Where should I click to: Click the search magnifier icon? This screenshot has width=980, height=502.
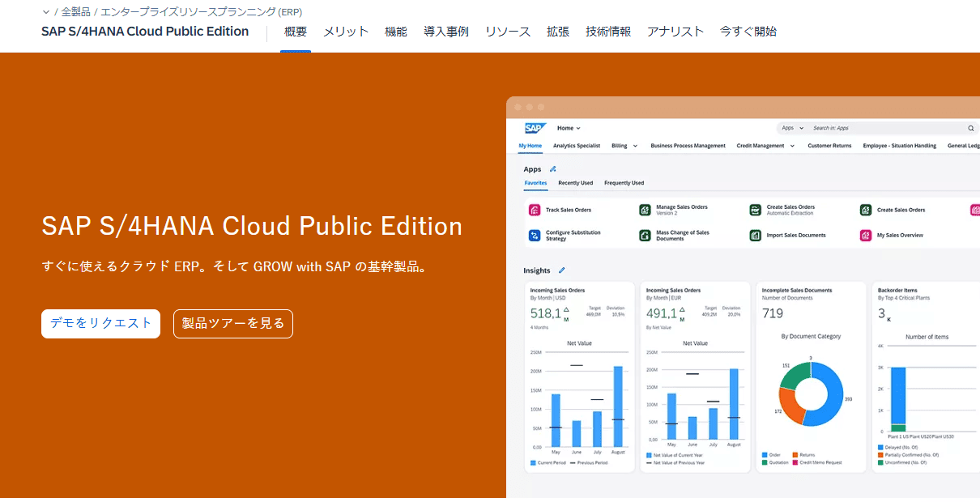971,128
